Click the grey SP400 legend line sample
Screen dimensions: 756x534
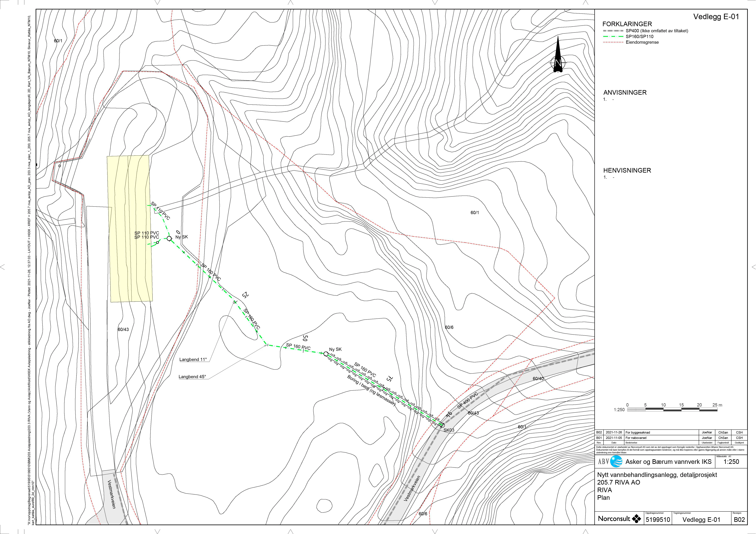(613, 31)
